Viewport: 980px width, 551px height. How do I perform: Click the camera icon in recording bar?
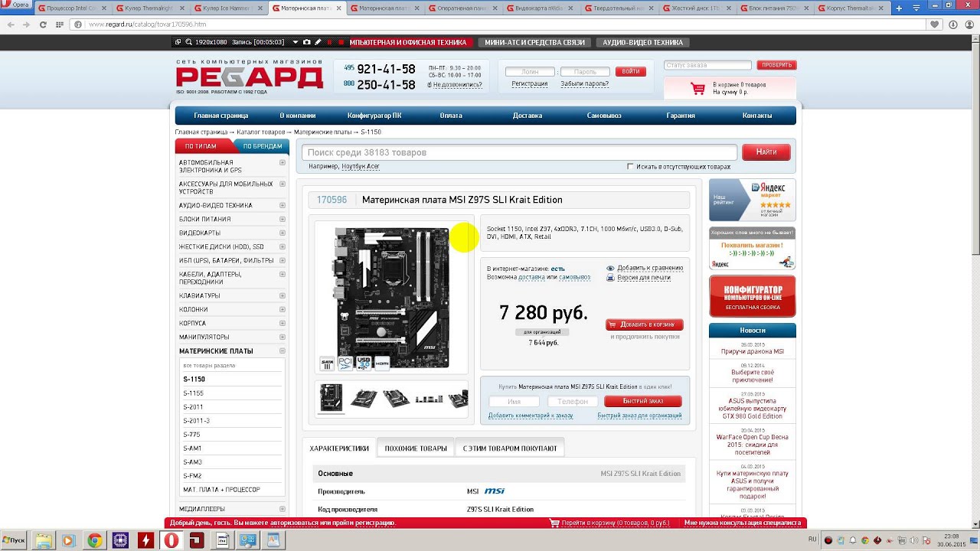pos(307,42)
